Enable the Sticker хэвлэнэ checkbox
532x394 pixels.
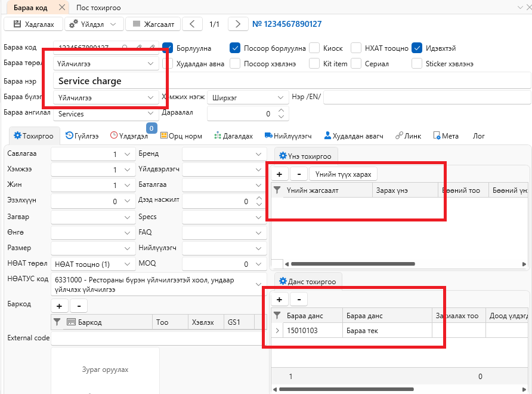pyautogui.click(x=417, y=63)
